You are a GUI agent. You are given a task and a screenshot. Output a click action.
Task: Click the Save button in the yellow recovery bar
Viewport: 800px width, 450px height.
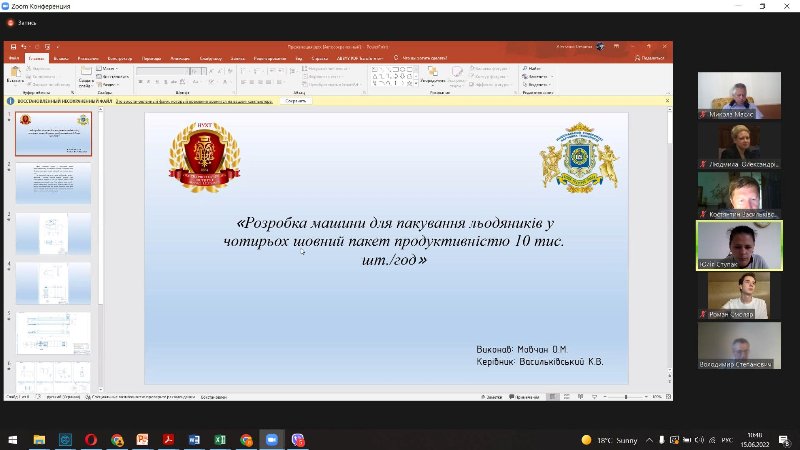point(296,101)
